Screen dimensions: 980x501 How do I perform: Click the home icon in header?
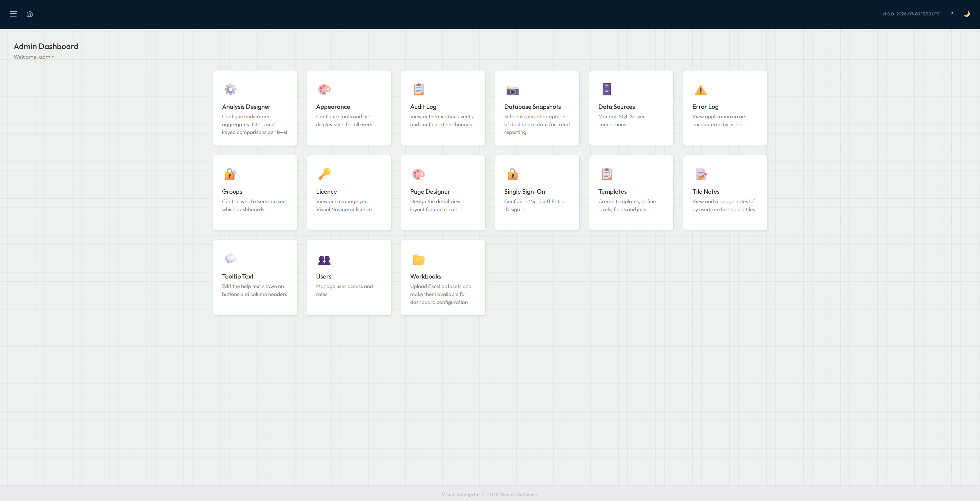tap(30, 14)
